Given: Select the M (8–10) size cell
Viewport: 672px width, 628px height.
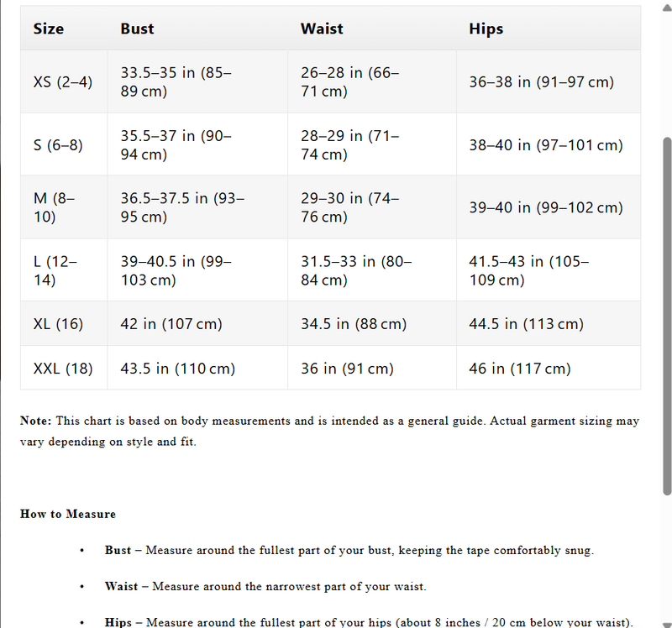Looking at the screenshot, I should [x=55, y=207].
